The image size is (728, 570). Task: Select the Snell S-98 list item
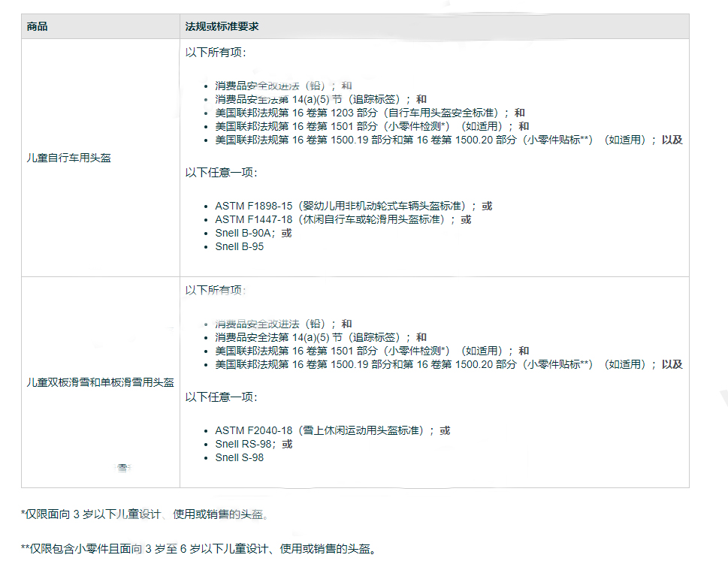point(240,457)
